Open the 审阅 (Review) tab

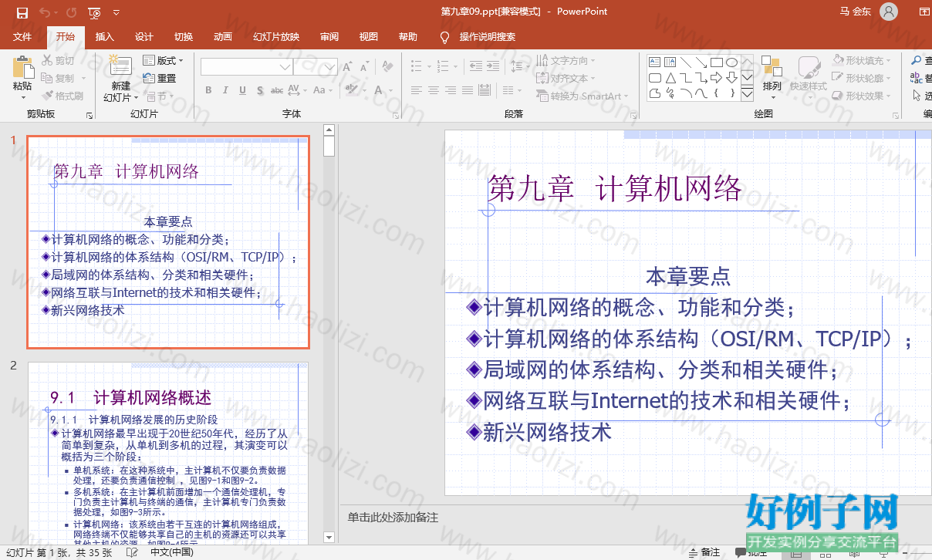click(x=329, y=37)
